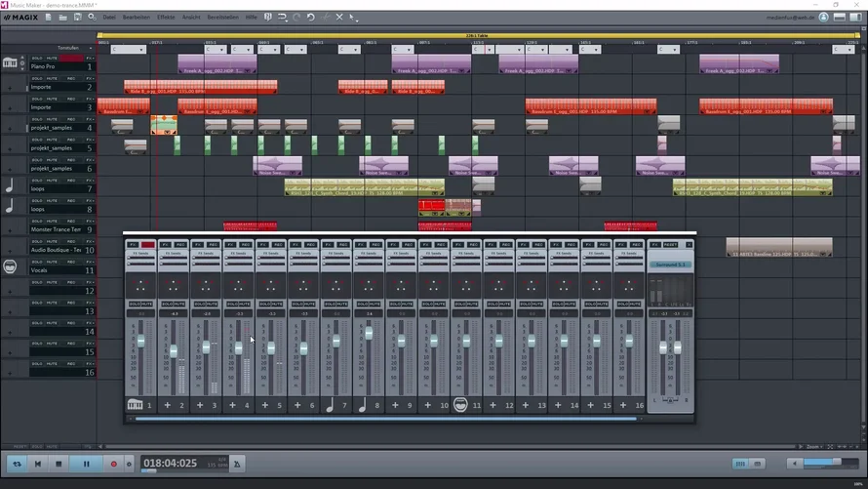868x489 pixels.
Task: Click the volume fader of mixer channel 8
Action: tap(368, 333)
